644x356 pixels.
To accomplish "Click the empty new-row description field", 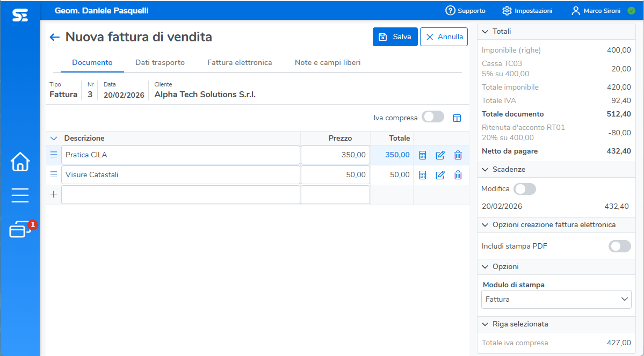I will 180,194.
